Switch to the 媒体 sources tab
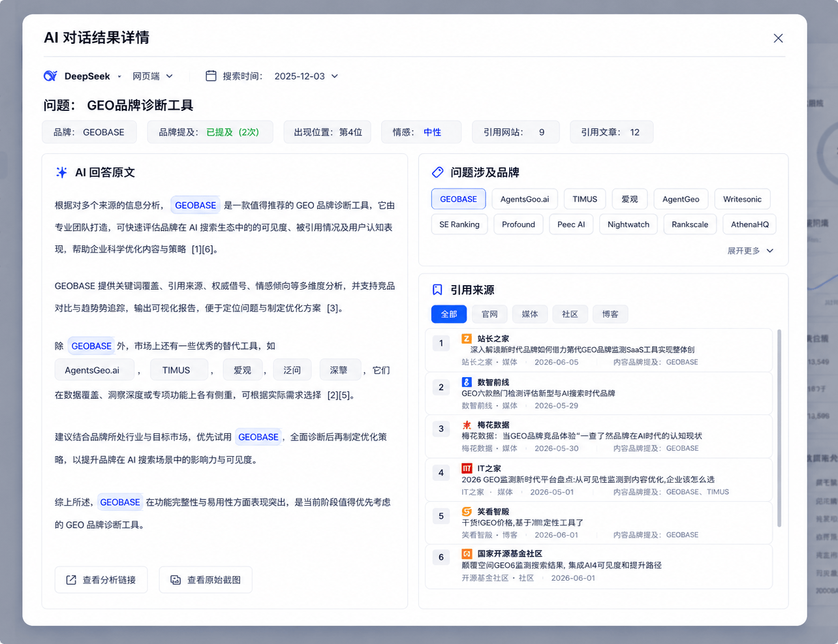 coord(530,314)
